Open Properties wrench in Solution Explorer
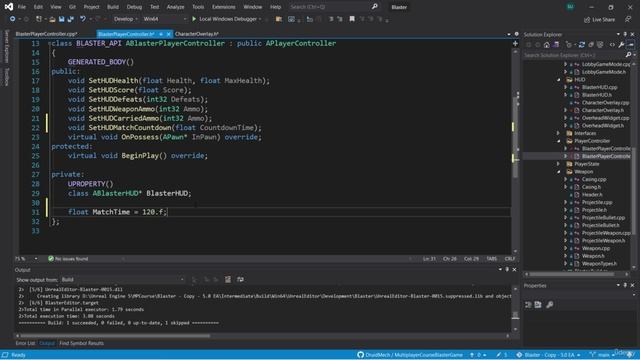The width and height of the screenshot is (640, 360). coord(621,45)
